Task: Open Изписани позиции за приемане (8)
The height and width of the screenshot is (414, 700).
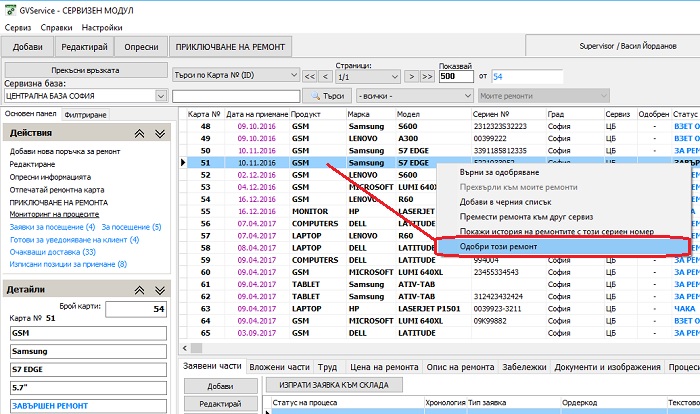Action: tap(68, 264)
